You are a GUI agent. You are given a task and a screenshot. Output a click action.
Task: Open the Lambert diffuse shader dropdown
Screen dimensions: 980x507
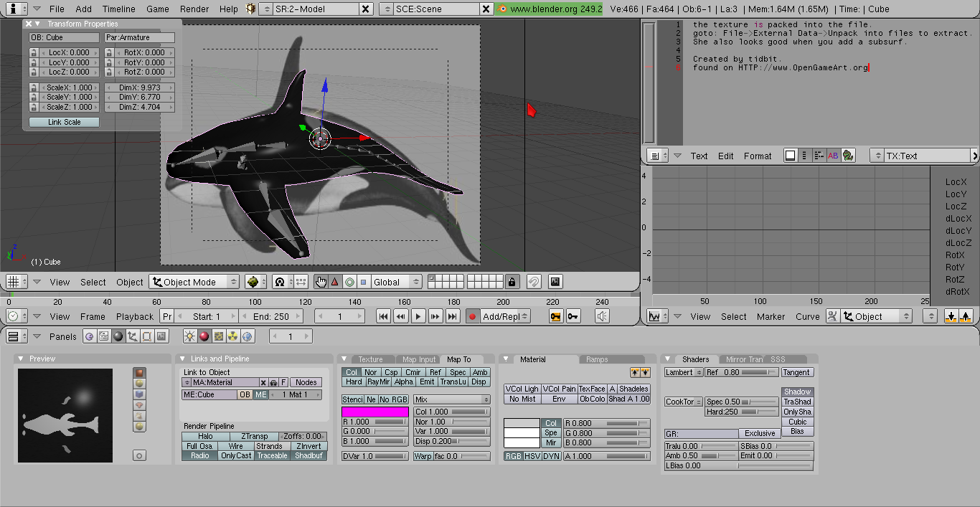683,373
